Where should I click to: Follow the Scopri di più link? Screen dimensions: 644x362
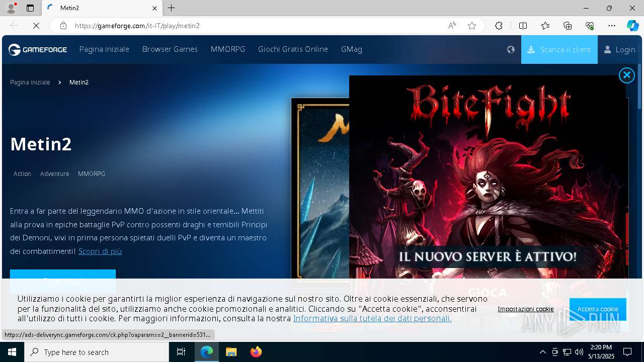[x=100, y=251]
